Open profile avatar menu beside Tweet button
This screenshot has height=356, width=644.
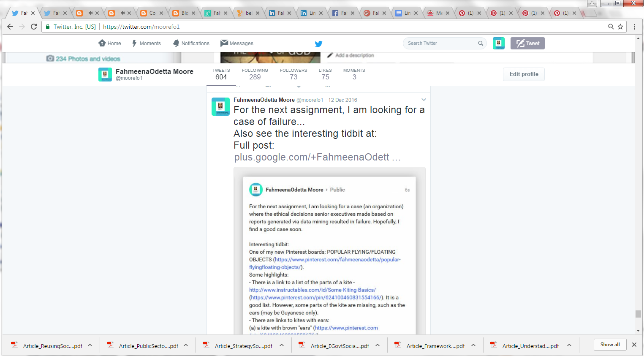click(x=499, y=43)
